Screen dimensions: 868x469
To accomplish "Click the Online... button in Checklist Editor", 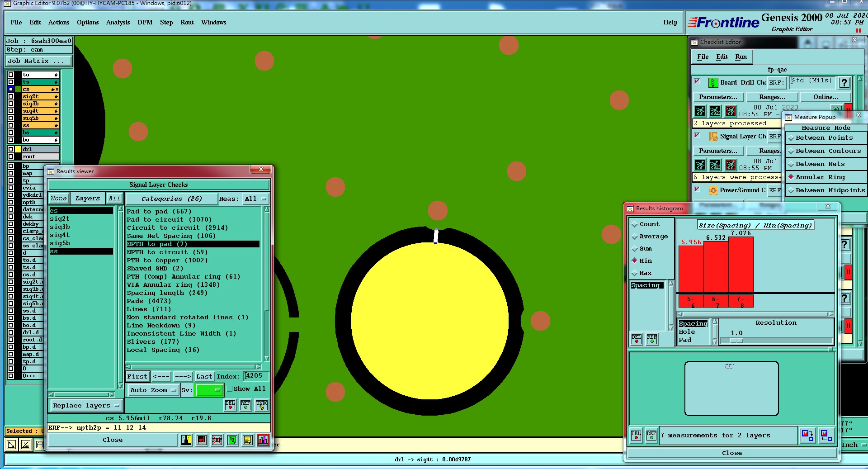I will tap(826, 97).
